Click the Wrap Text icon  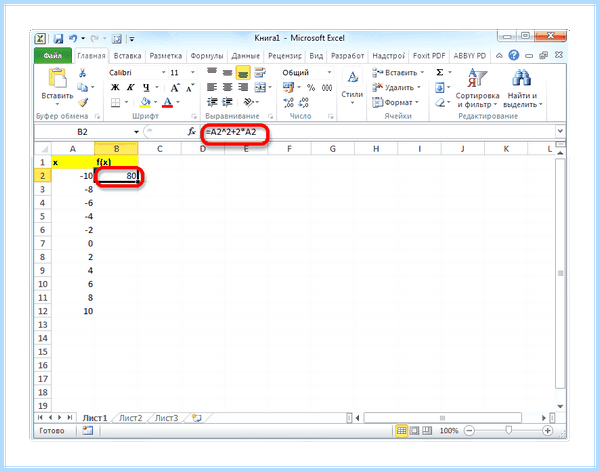point(260,72)
